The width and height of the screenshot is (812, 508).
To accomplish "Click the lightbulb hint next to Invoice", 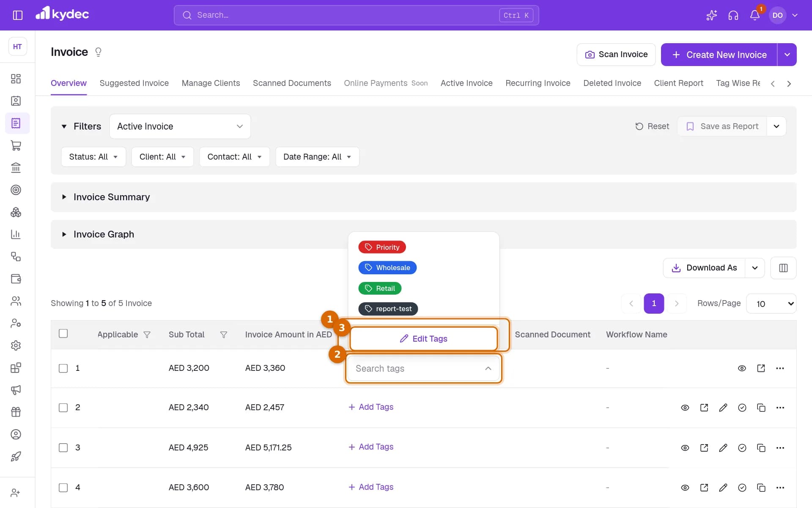I will tap(98, 52).
